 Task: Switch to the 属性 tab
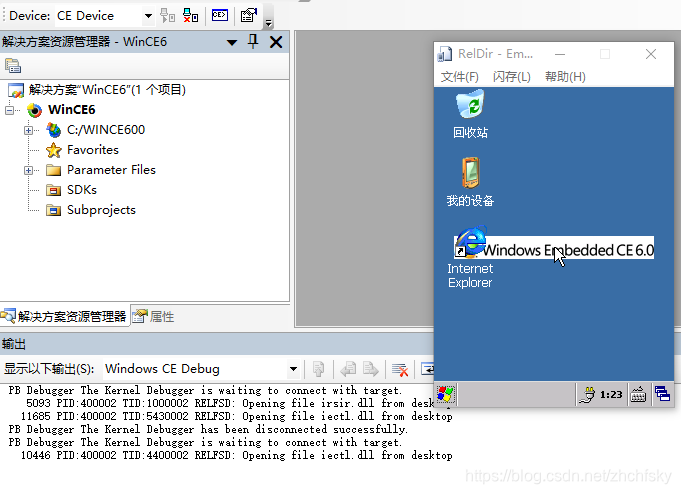(153, 316)
